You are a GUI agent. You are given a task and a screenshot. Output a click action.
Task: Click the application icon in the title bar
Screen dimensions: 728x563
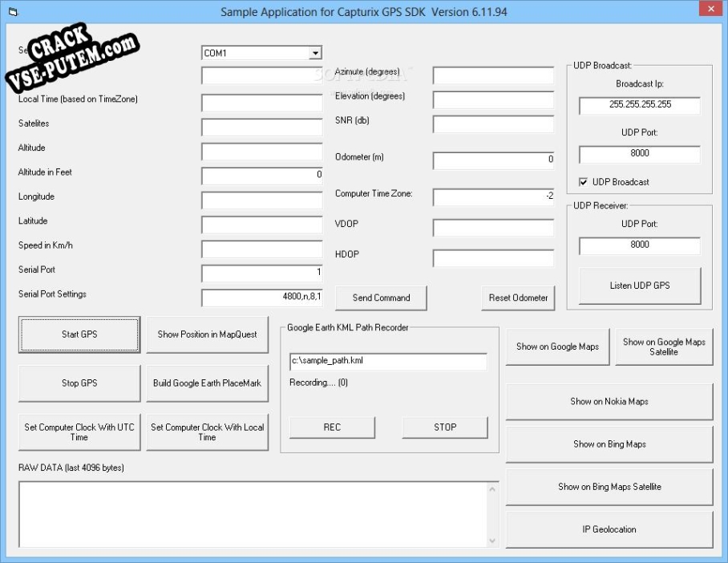[x=12, y=13]
